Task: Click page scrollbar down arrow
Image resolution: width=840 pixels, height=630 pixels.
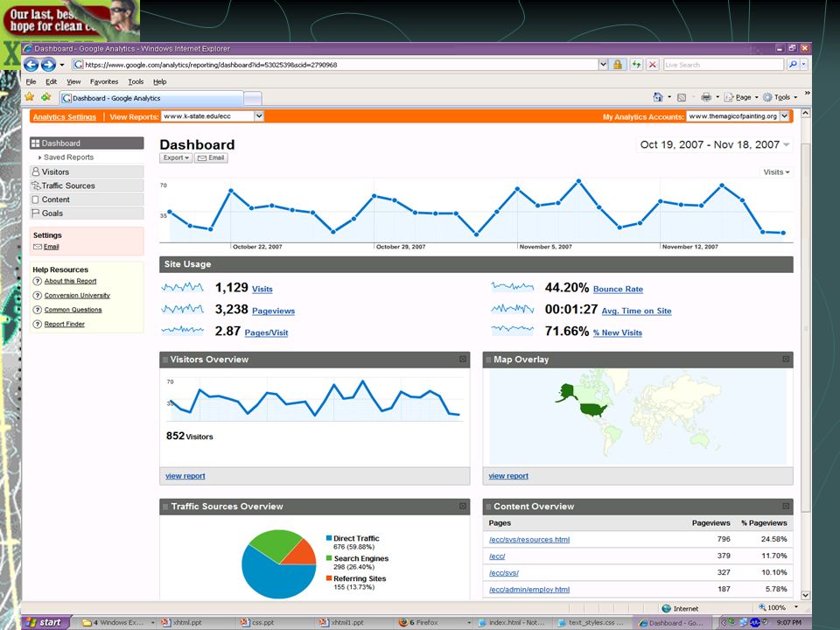Action: pos(805,595)
